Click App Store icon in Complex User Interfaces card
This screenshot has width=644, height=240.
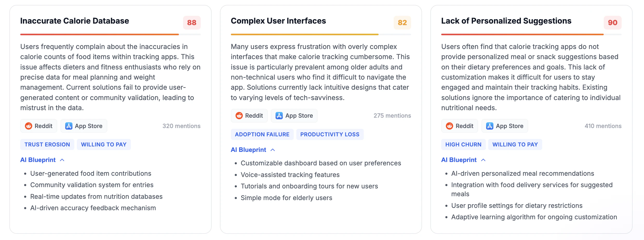(x=279, y=116)
